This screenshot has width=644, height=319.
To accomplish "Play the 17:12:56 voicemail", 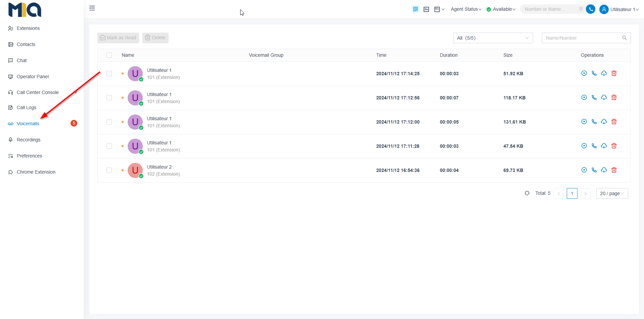I will pos(584,97).
